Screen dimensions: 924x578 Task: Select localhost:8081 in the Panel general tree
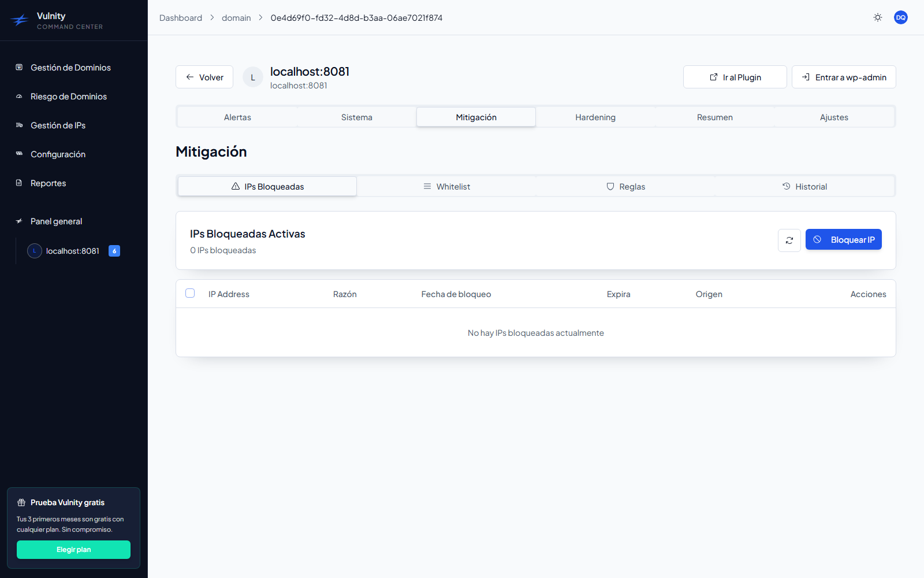[x=73, y=251]
